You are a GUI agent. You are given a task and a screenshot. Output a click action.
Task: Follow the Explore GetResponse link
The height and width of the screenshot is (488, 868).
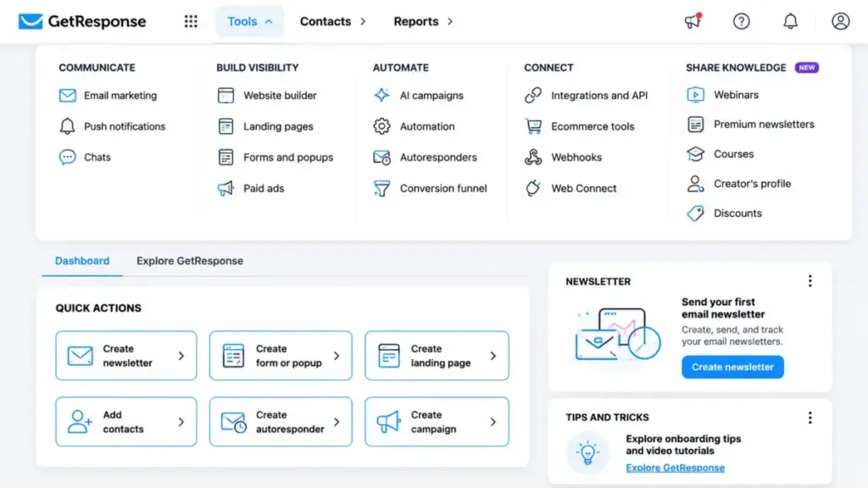675,468
